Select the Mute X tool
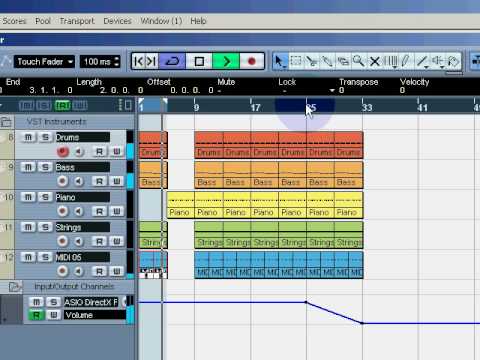480x360 pixels. click(375, 61)
